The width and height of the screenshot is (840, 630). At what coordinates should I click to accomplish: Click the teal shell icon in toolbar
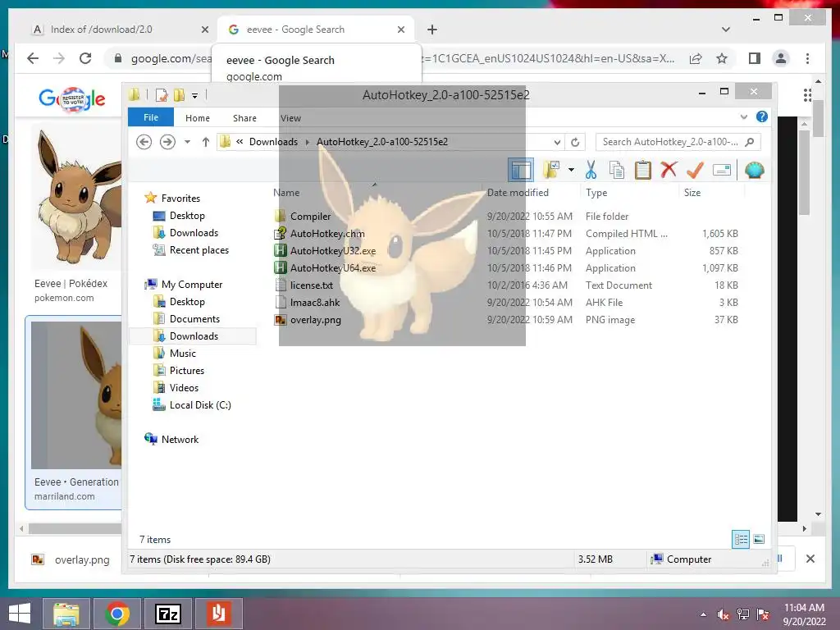(x=755, y=171)
